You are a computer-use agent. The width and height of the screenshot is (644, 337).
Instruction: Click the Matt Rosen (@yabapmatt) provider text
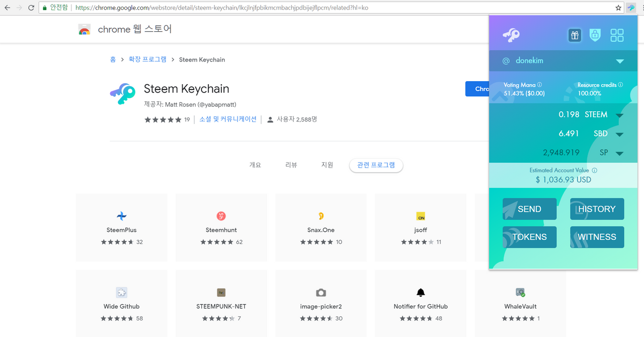click(201, 105)
